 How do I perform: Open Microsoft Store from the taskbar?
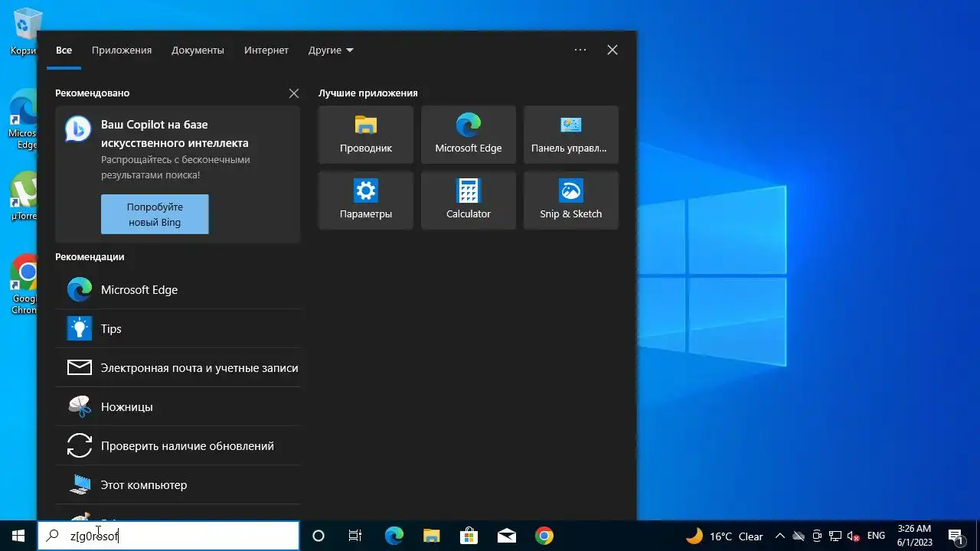tap(469, 536)
